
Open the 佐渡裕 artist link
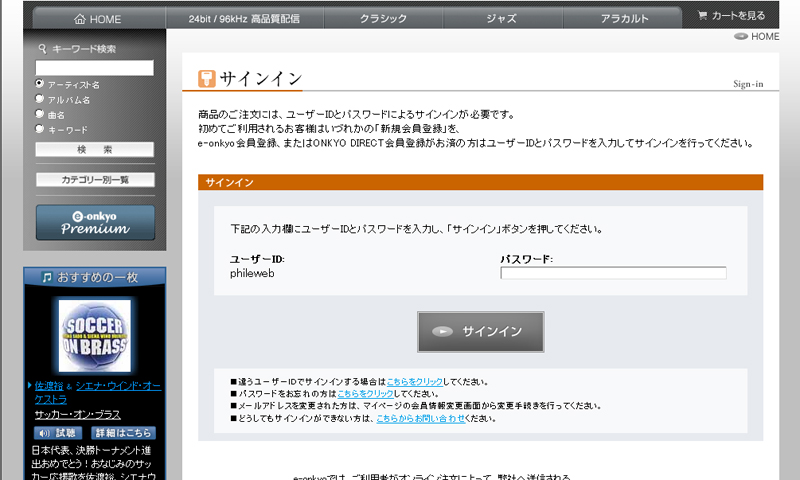[x=48, y=386]
